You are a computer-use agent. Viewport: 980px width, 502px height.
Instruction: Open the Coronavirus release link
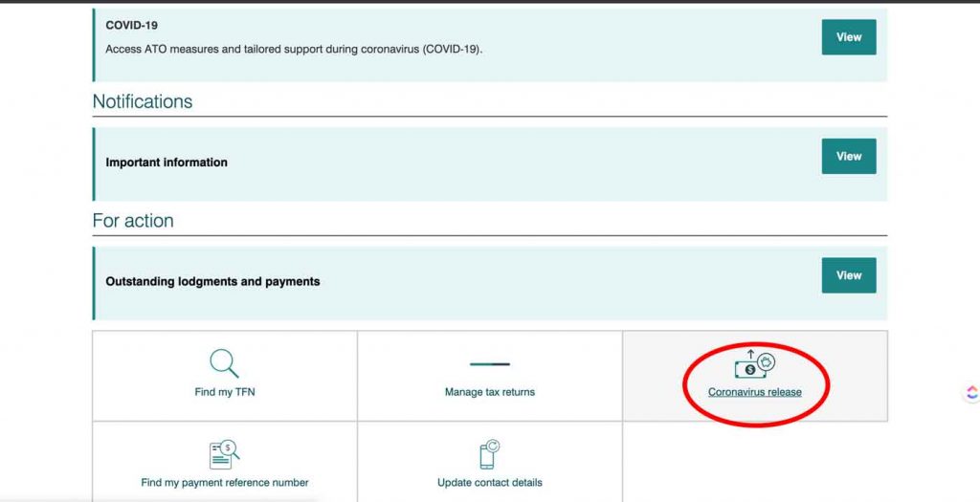coord(754,392)
